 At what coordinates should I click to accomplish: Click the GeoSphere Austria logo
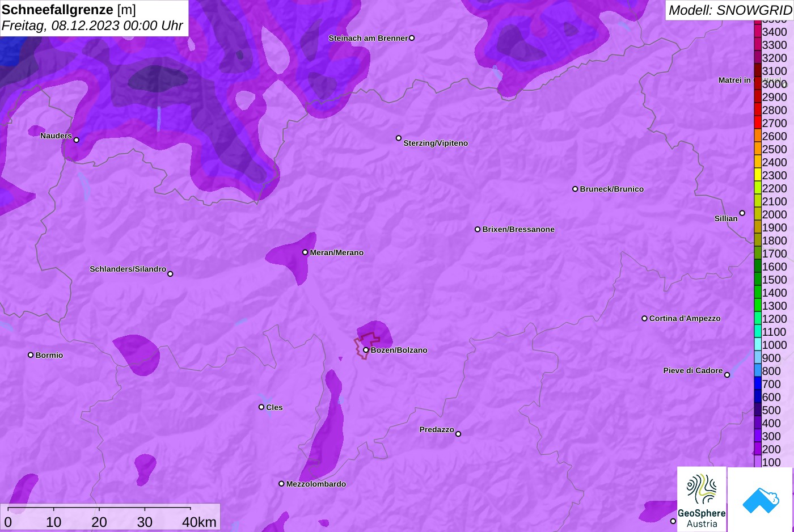point(702,499)
